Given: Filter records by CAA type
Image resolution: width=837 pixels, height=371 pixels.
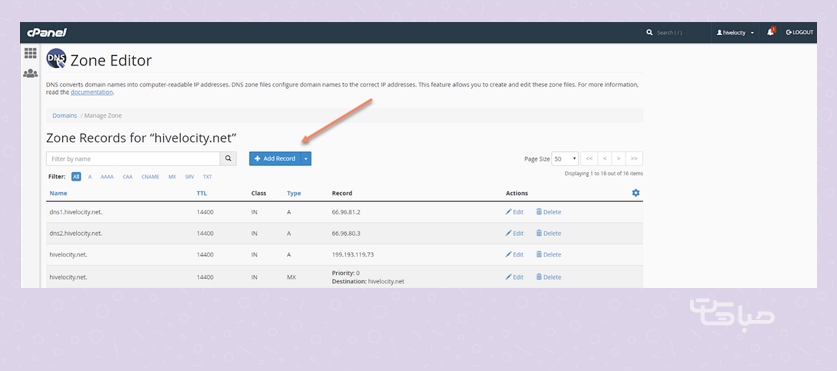Looking at the screenshot, I should (x=128, y=177).
